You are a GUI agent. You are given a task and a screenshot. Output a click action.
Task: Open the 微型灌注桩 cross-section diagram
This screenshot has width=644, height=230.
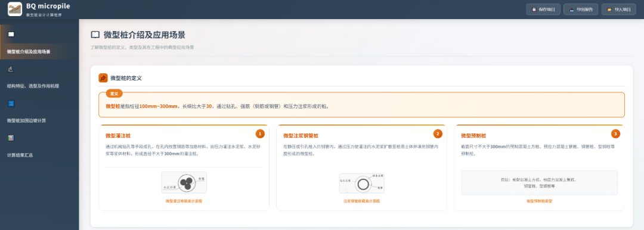coord(184,182)
